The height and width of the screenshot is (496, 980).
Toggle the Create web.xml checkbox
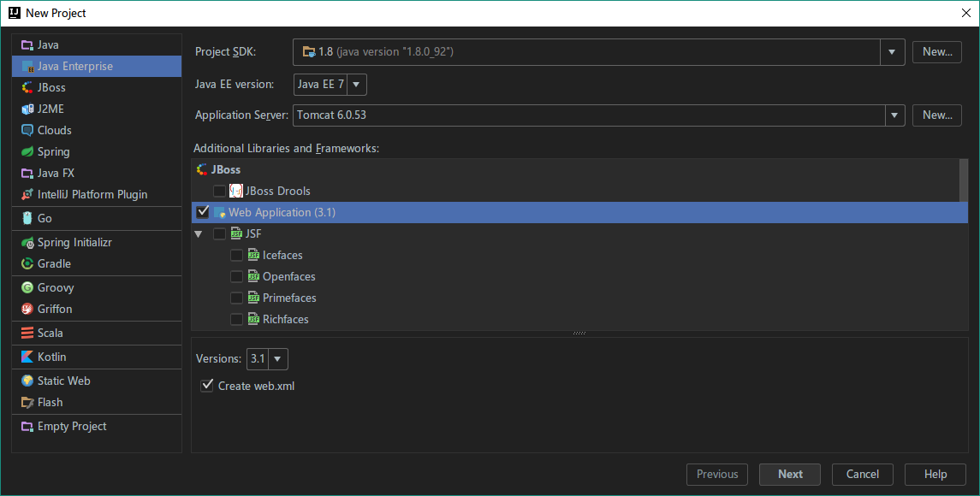[x=207, y=386]
